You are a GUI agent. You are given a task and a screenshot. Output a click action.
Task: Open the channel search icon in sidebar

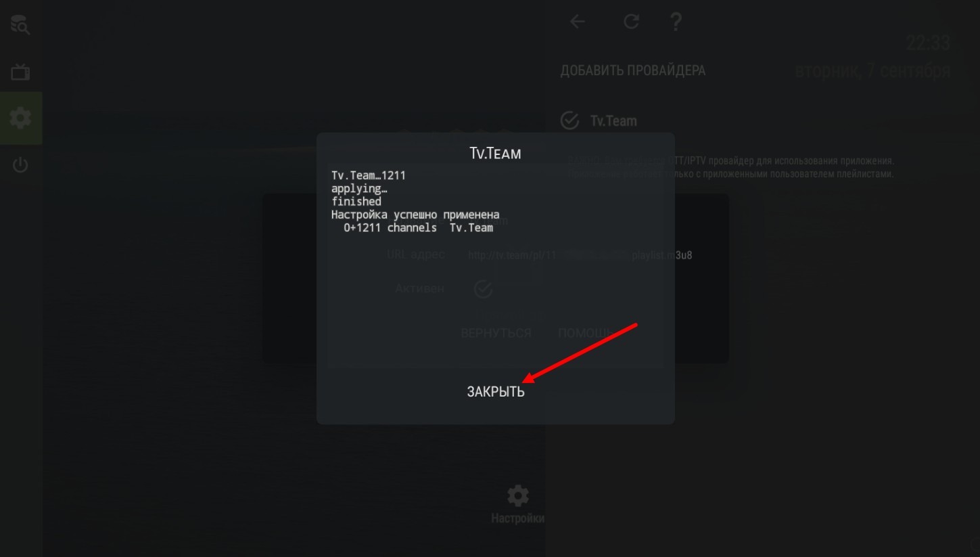tap(20, 25)
